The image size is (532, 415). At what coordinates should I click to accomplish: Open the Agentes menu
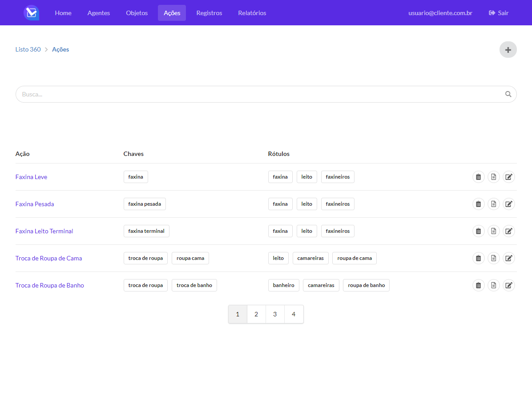pyautogui.click(x=99, y=13)
